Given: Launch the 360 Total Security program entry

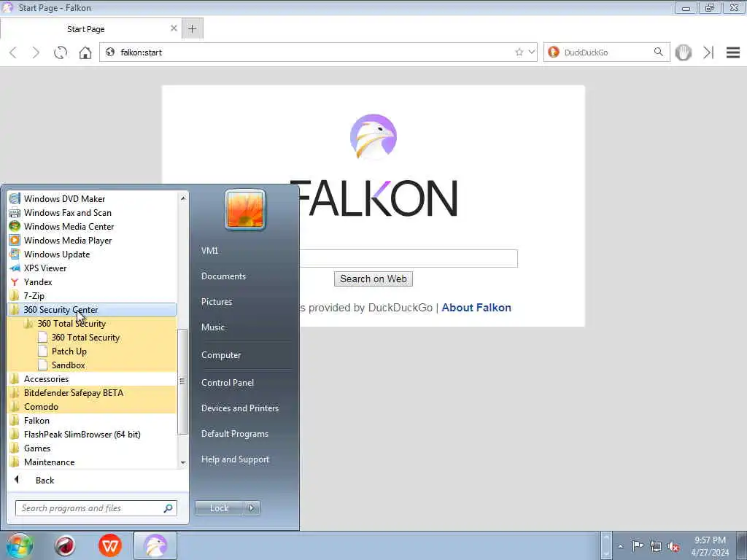Looking at the screenshot, I should pyautogui.click(x=92, y=337).
